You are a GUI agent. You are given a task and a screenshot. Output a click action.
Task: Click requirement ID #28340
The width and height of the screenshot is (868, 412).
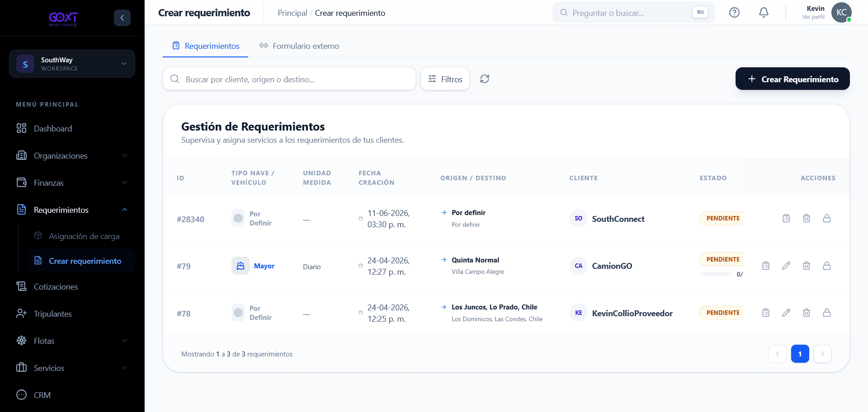coord(190,220)
